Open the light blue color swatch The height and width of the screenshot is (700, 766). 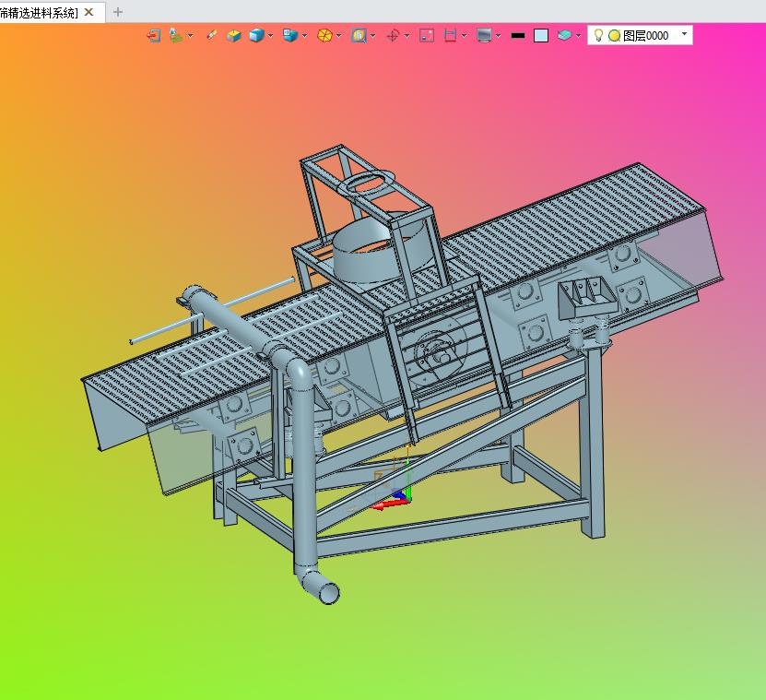click(x=541, y=35)
